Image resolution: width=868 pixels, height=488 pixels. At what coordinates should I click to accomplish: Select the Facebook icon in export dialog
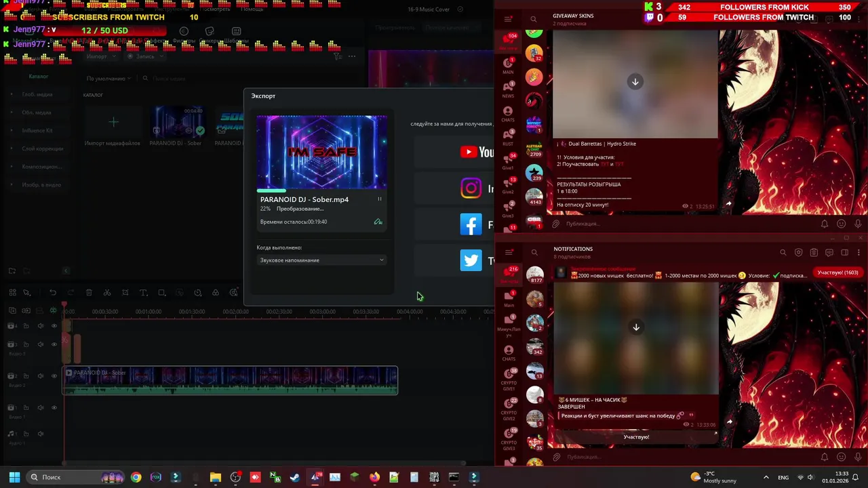tap(471, 224)
